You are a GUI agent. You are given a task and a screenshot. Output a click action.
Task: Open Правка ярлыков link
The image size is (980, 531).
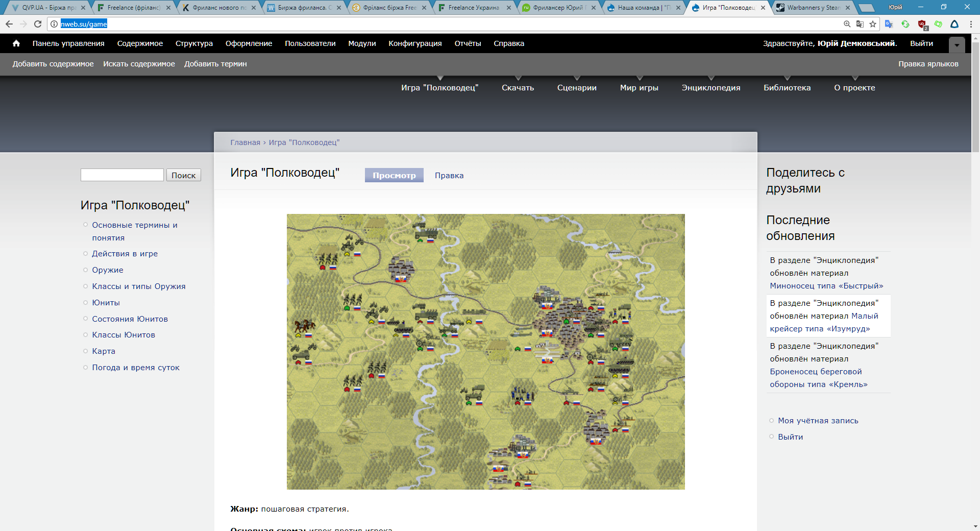(928, 64)
